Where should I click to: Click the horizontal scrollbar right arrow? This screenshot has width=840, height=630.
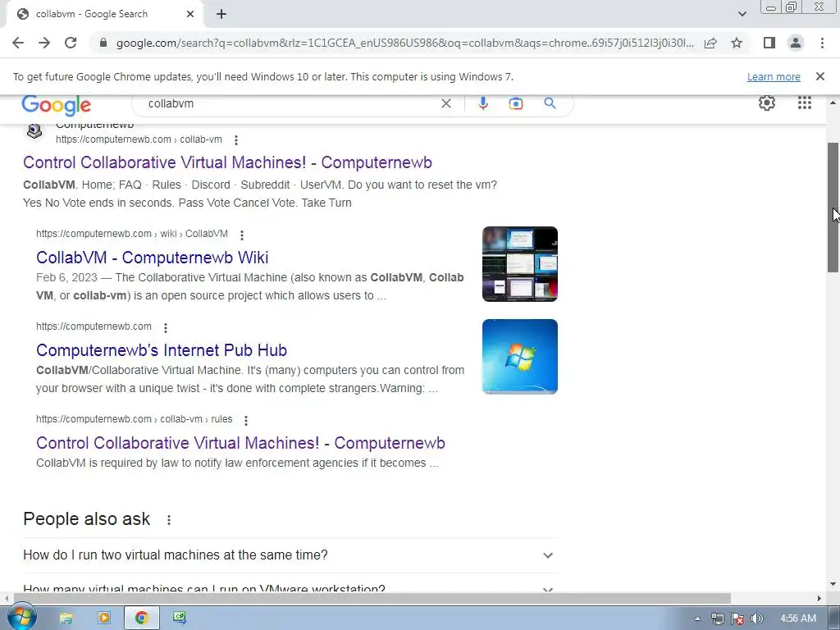tap(819, 598)
